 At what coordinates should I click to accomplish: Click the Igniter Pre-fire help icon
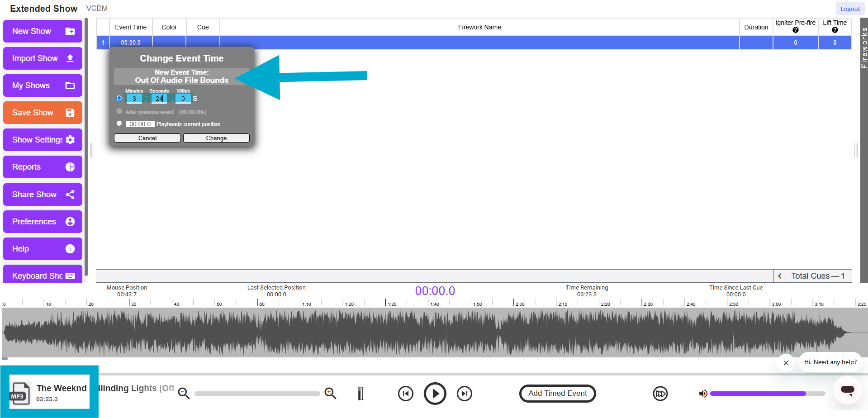(x=796, y=30)
